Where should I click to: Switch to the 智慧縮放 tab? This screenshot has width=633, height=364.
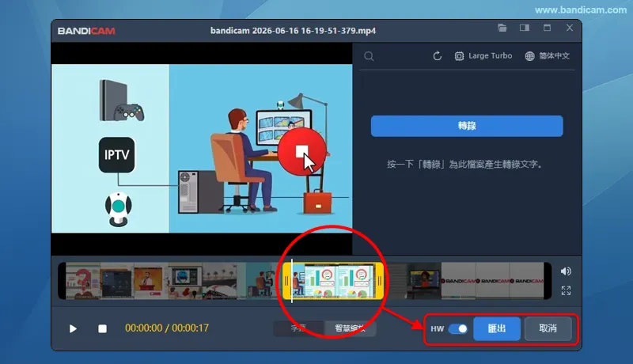click(350, 328)
